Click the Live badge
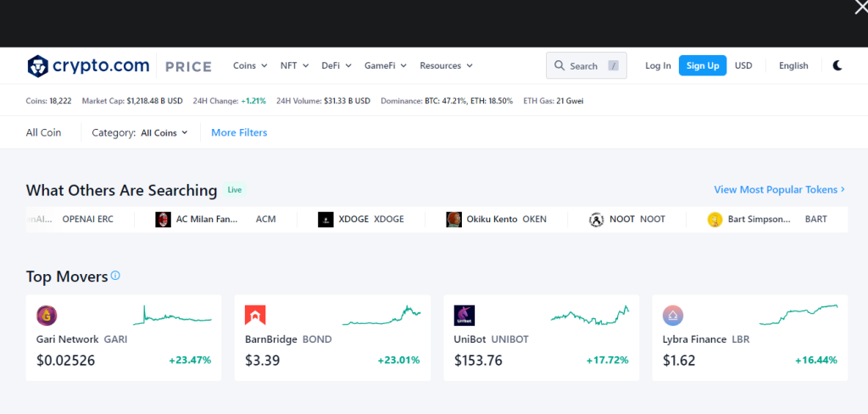Viewport: 868px width, 414px height. pos(235,189)
